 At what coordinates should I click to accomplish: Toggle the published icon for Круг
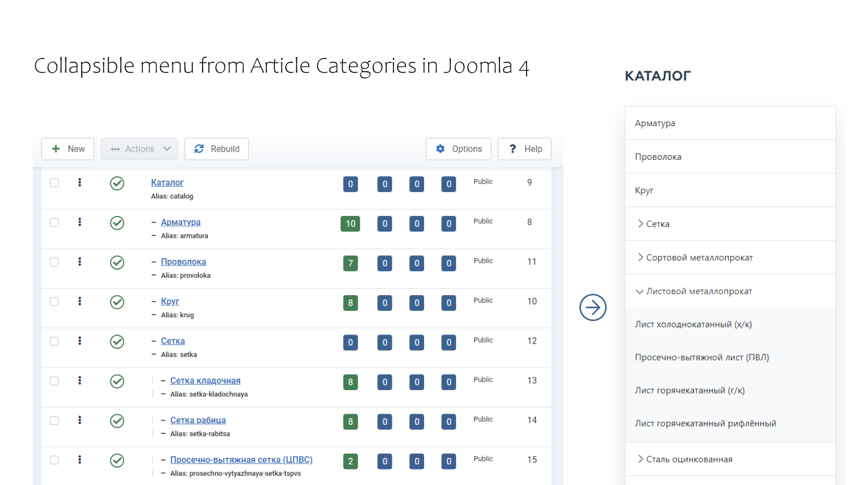(x=117, y=302)
